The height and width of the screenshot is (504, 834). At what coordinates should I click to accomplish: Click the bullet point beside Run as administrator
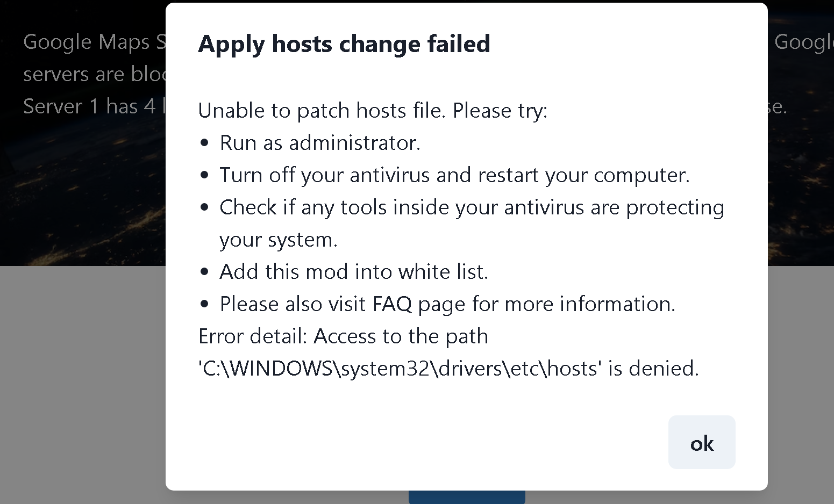point(204,142)
